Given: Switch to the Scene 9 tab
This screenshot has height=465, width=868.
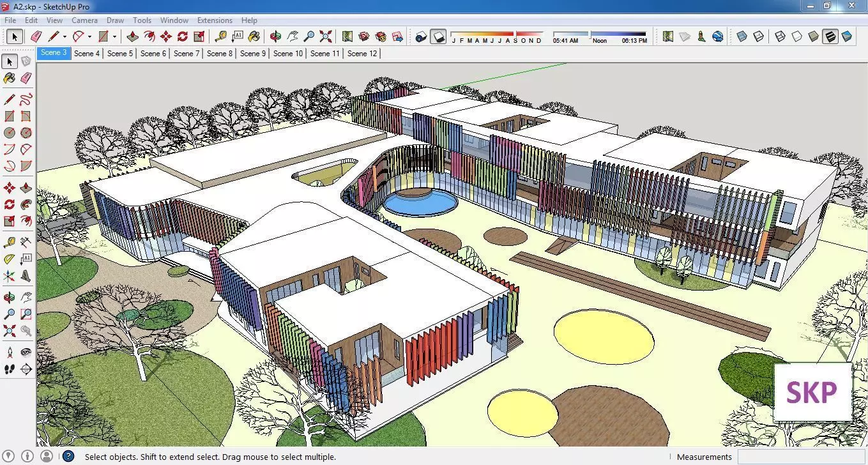Looking at the screenshot, I should click(253, 54).
